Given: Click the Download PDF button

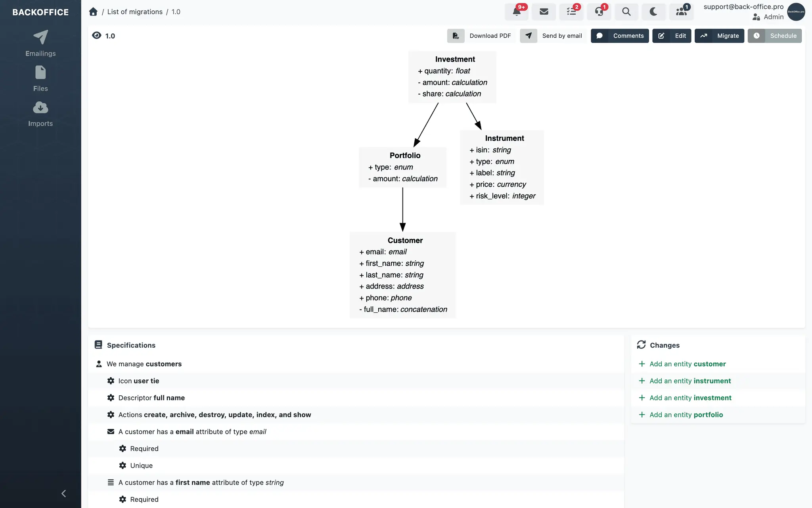Looking at the screenshot, I should pos(482,36).
